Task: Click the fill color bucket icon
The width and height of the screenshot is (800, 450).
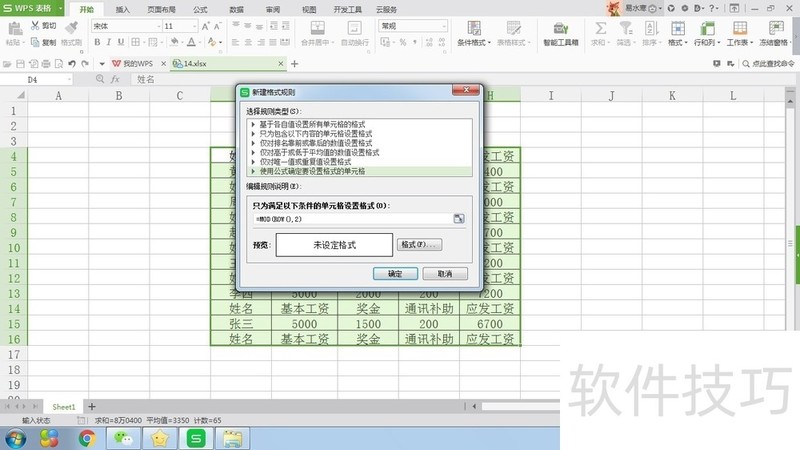Action: tap(174, 42)
